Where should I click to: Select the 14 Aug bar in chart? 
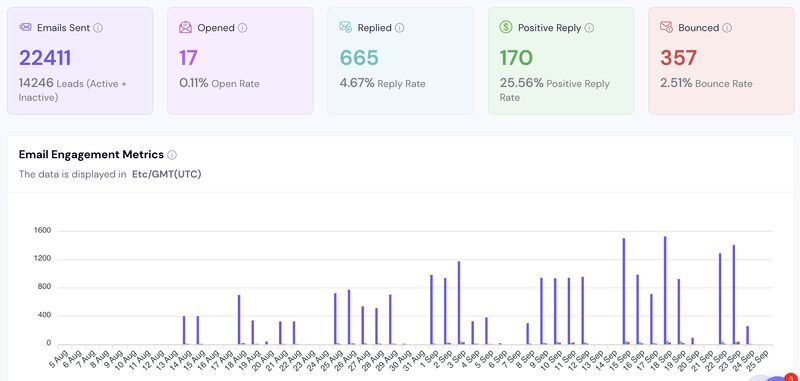(184, 330)
